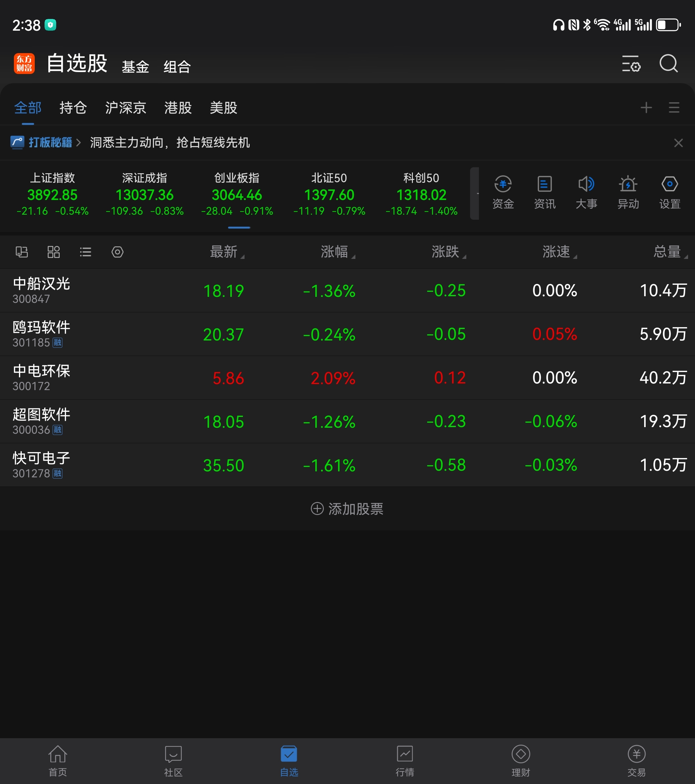The image size is (695, 784).
Task: Switch to the grid view icon
Action: point(53,252)
